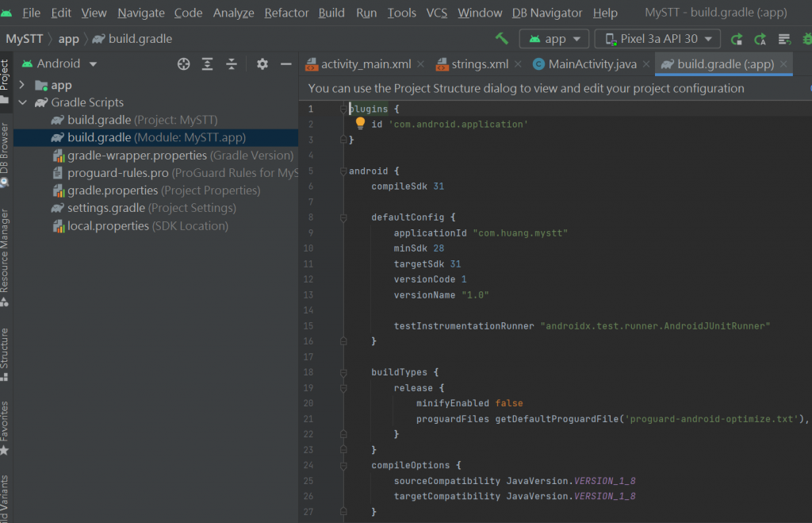Open the File menu
This screenshot has width=812, height=523.
pyautogui.click(x=31, y=13)
